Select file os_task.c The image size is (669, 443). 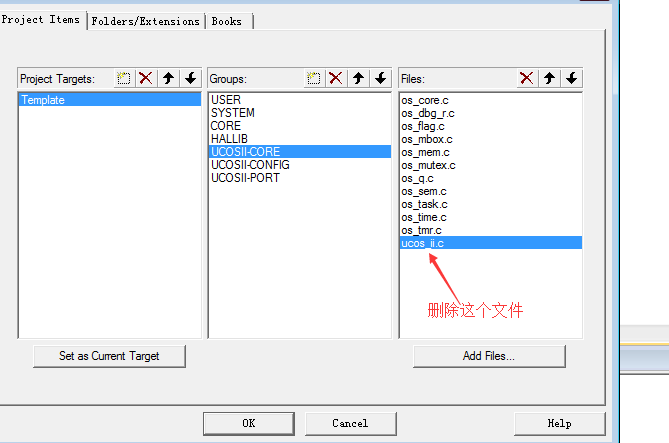click(491, 204)
